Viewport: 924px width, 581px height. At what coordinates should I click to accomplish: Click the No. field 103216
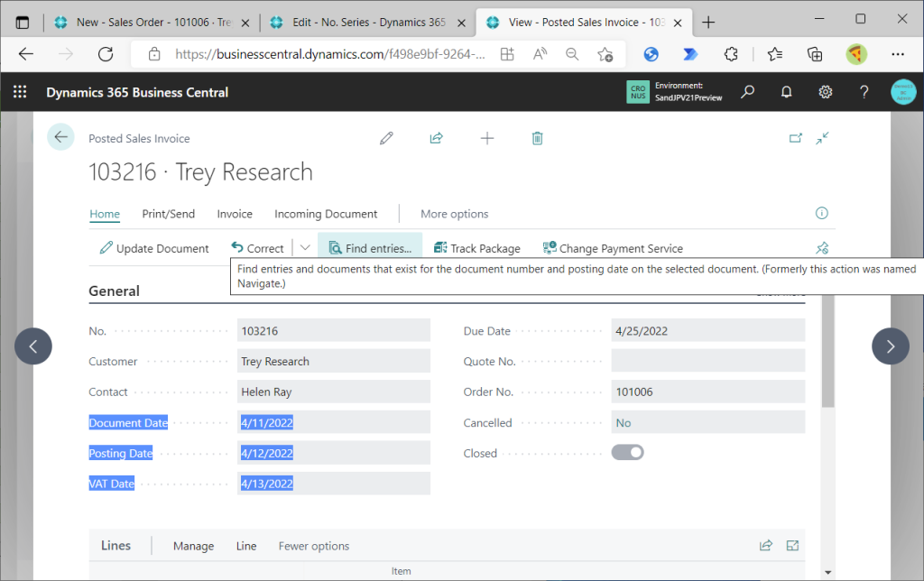click(334, 330)
